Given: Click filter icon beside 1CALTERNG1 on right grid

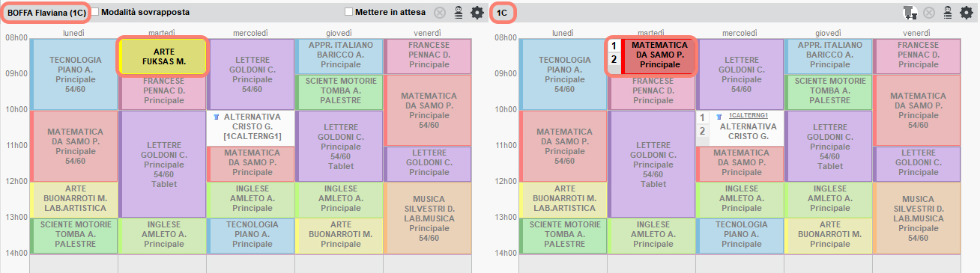Looking at the screenshot, I should point(719,116).
